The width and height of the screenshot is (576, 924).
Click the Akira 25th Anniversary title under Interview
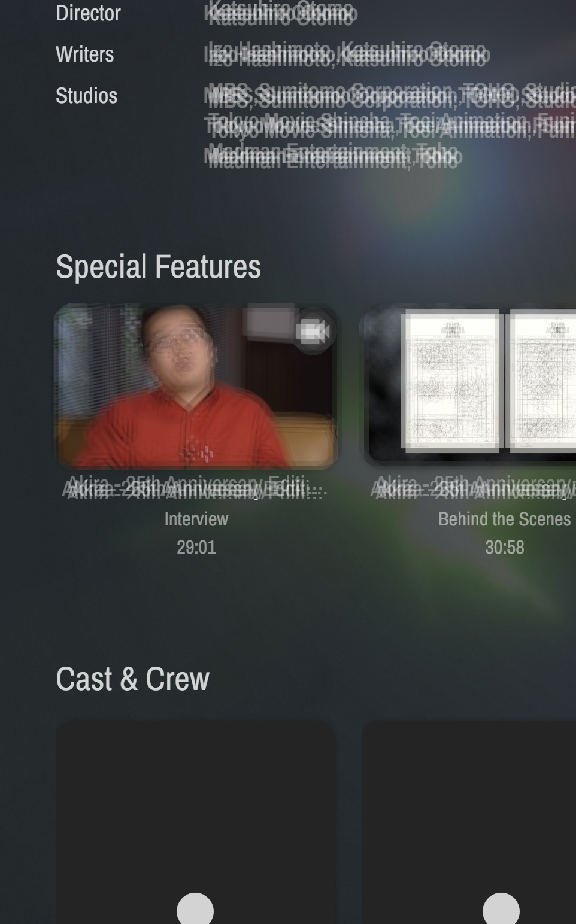pyautogui.click(x=196, y=488)
